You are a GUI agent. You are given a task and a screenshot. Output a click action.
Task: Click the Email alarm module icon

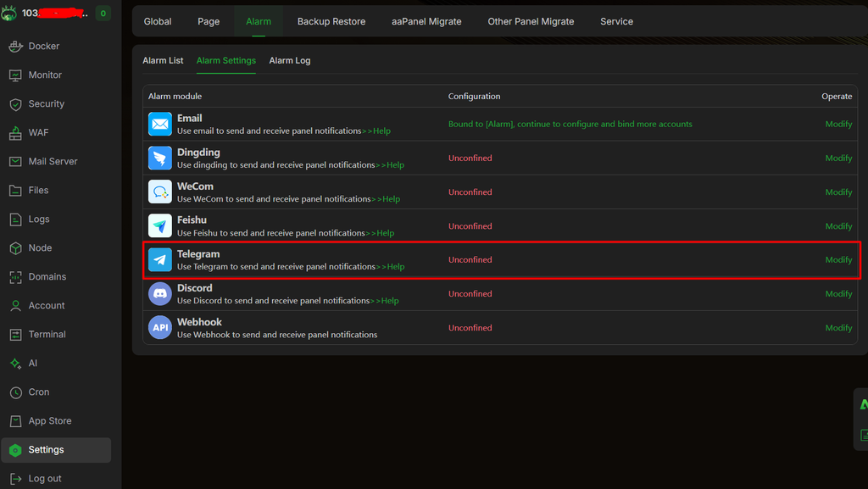click(x=160, y=124)
